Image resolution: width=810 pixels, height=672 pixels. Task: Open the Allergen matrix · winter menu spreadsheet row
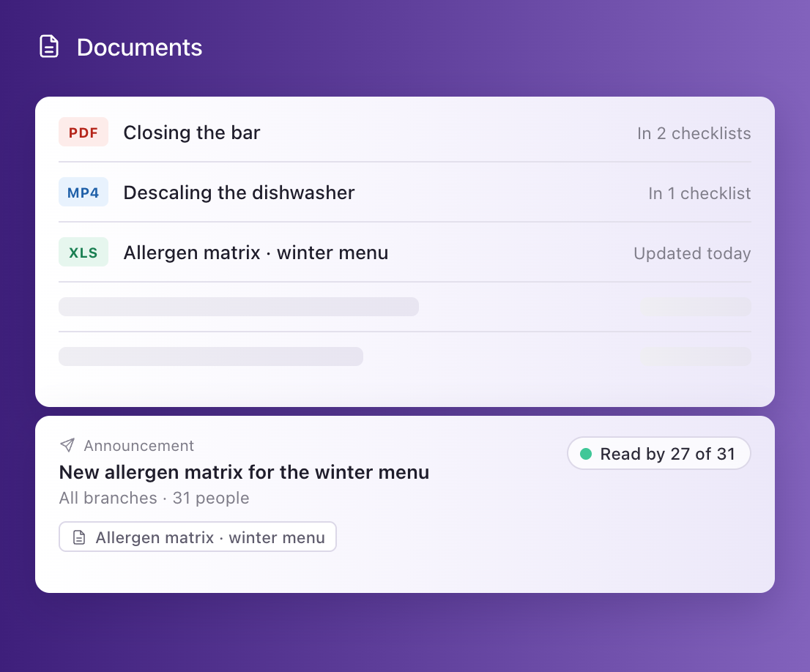click(405, 252)
